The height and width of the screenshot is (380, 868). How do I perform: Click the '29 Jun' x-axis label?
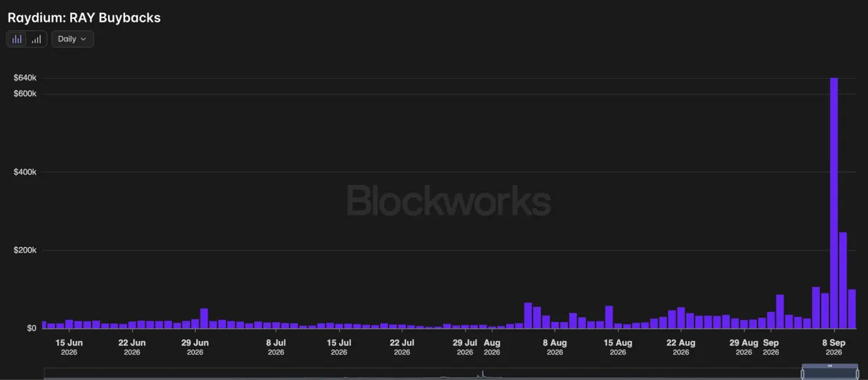[x=195, y=342]
